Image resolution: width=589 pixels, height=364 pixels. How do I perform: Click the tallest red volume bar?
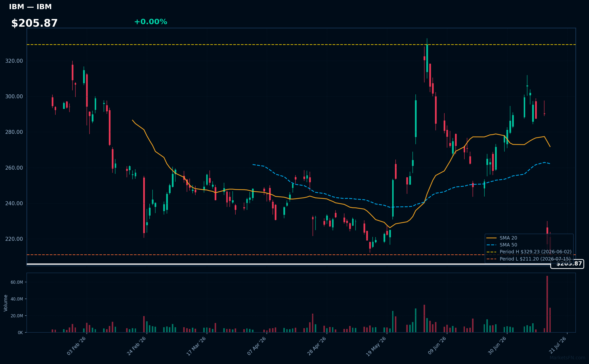(547, 304)
